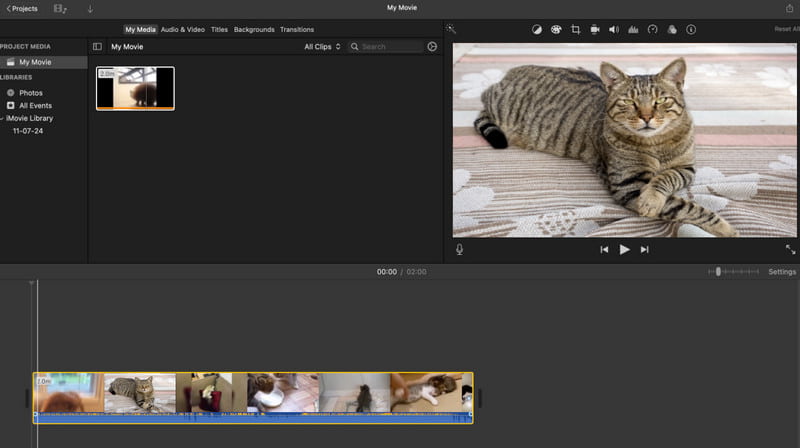Viewport: 800px width, 448px height.
Task: Skip to previous clip
Action: click(x=604, y=250)
